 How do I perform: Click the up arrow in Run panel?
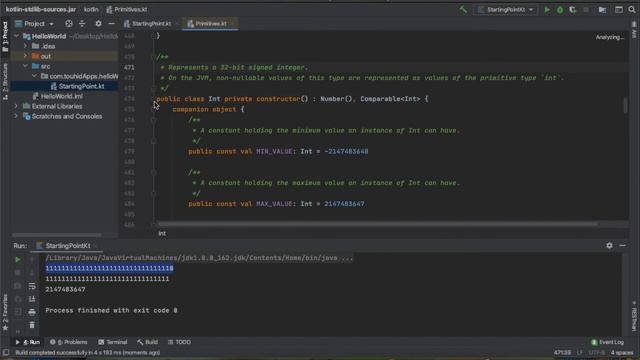pos(32,260)
